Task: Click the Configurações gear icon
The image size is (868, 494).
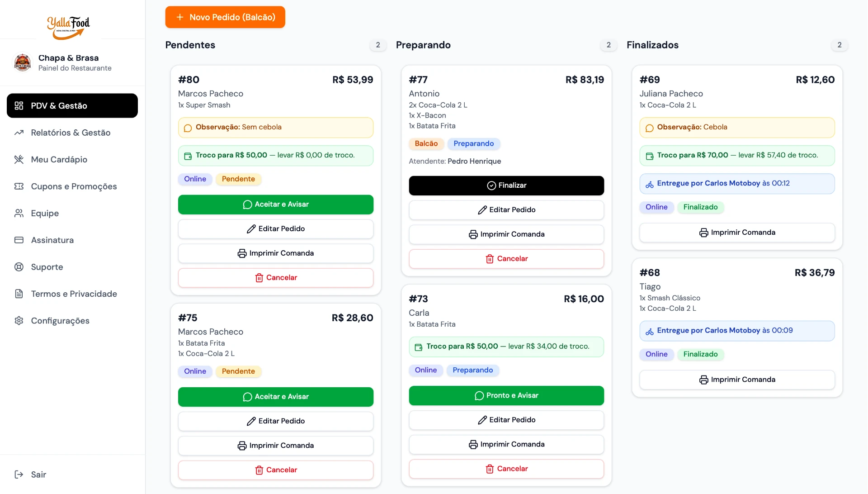Action: coord(19,321)
